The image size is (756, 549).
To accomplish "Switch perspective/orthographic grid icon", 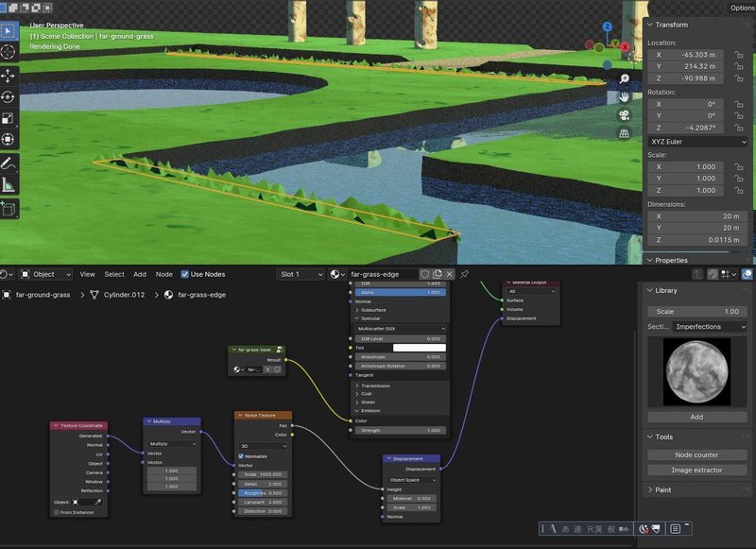I will [624, 133].
